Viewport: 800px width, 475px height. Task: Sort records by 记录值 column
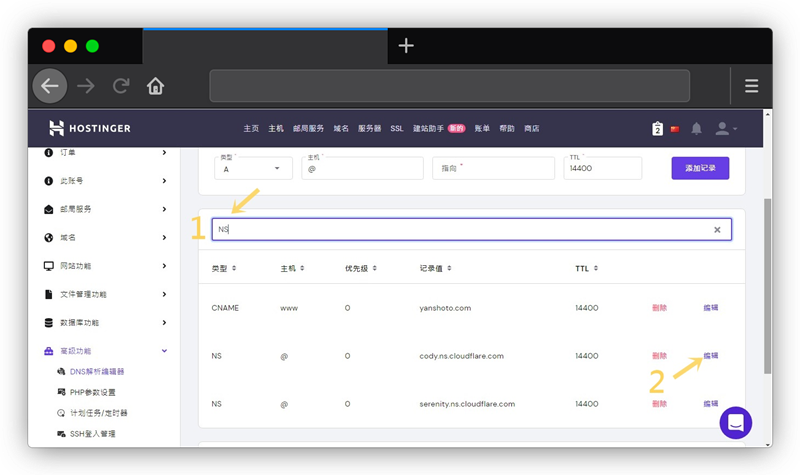435,268
